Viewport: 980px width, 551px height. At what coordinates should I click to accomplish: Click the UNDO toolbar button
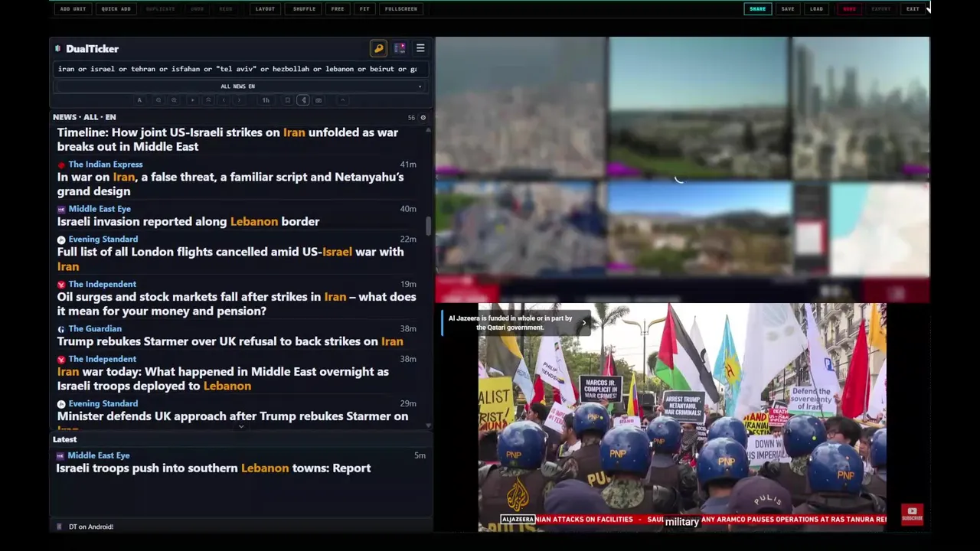coord(198,9)
